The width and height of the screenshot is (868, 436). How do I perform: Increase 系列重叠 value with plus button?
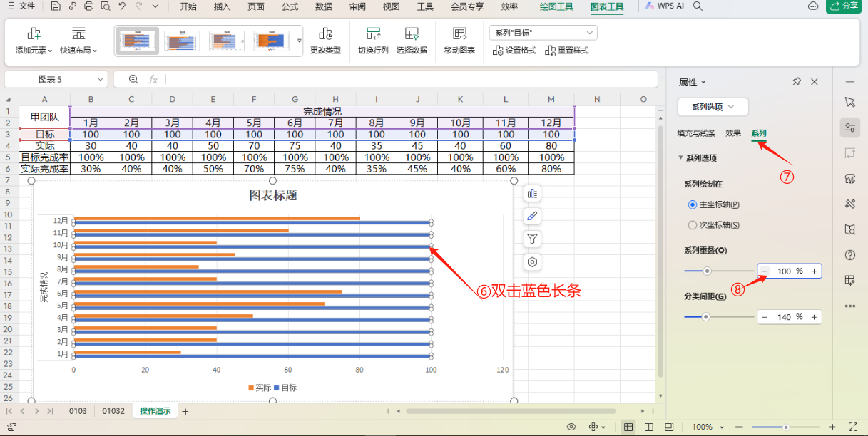tap(814, 271)
